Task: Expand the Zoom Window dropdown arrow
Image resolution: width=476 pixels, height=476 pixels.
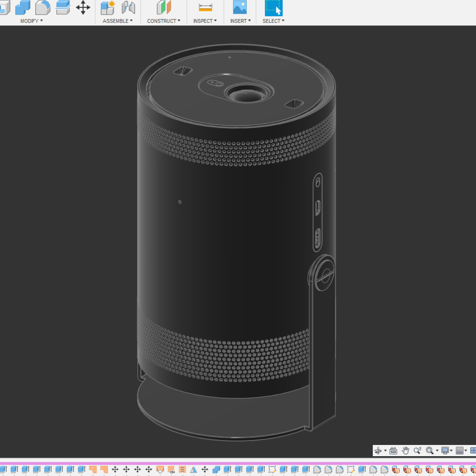Action: point(437,451)
